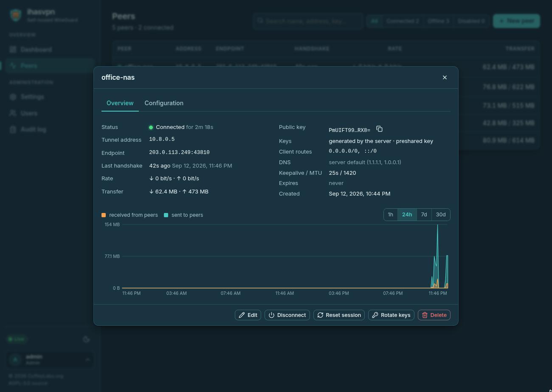Screen dimensions: 552x392
Task: Click the Dashboard sidebar icon
Action: click(13, 50)
